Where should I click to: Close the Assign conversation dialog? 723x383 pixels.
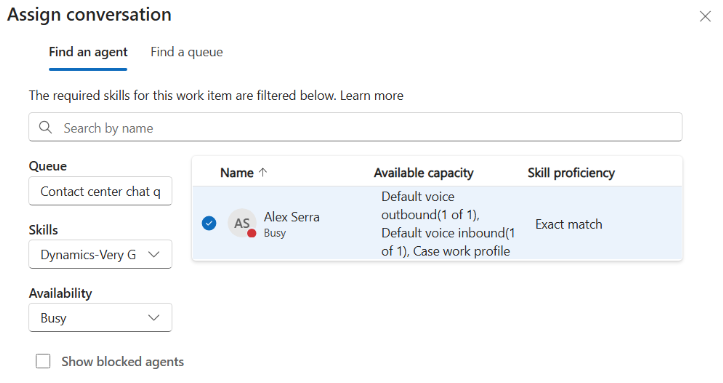click(705, 17)
